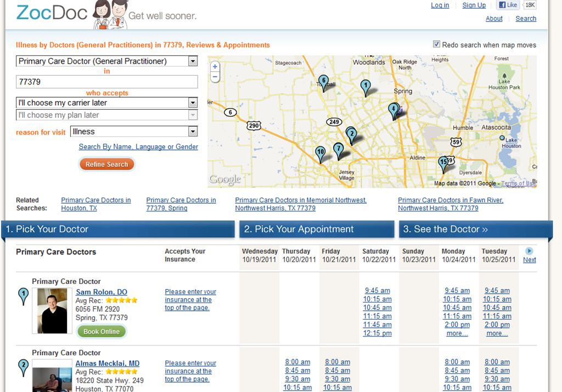This screenshot has height=392, width=562.
Task: Zoom out the map with minus button
Action: [x=215, y=77]
